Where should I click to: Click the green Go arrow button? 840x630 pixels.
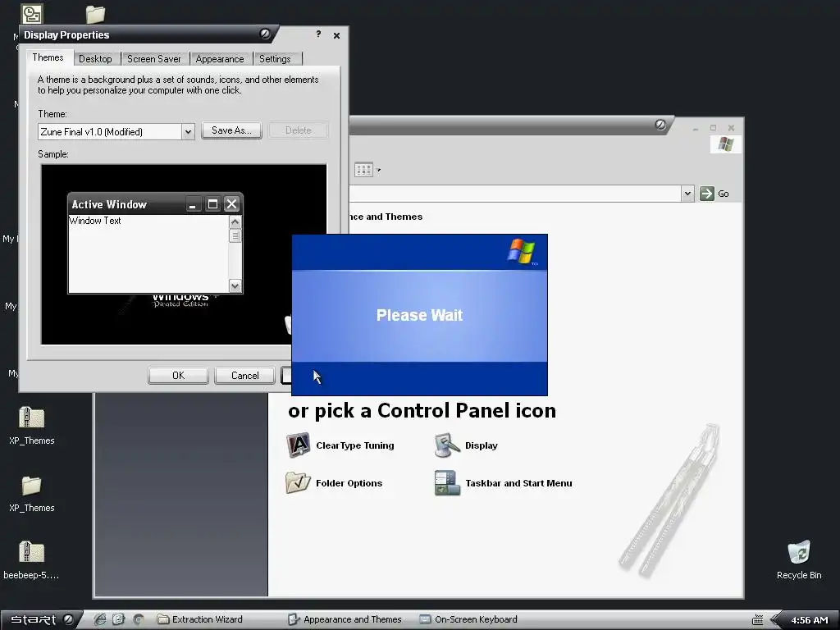click(x=706, y=194)
